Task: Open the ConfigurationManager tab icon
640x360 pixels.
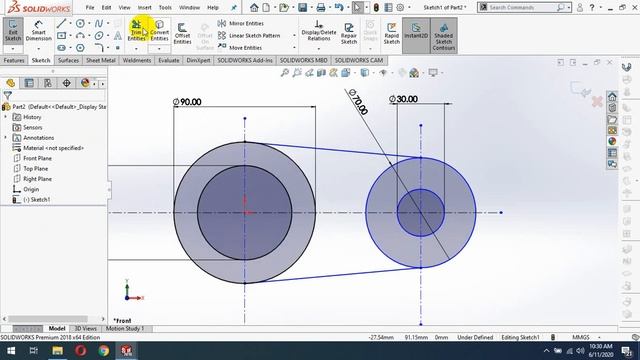Action: pyautogui.click(x=48, y=83)
